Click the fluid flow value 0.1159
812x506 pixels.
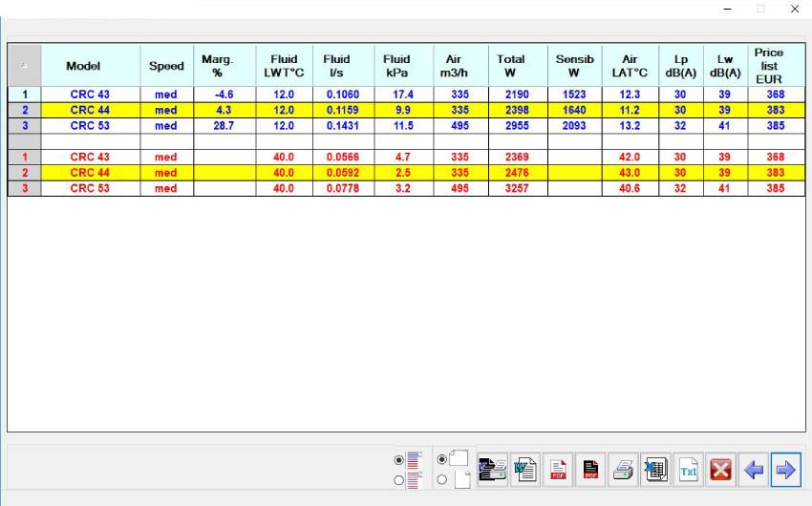pyautogui.click(x=343, y=110)
